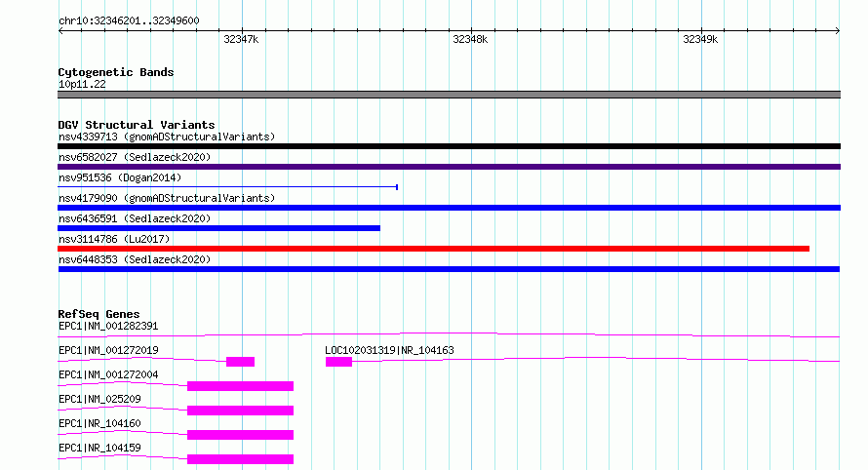Select the thin blue nsv951536 variant line
Image resolution: width=868 pixels, height=470 pixels.
[x=227, y=187]
